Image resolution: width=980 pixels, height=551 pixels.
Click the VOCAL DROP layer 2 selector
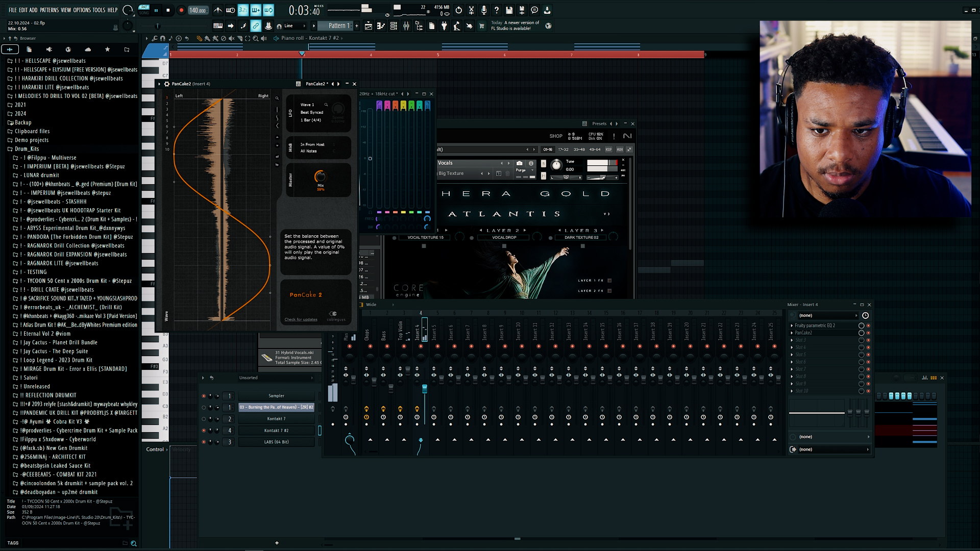pyautogui.click(x=504, y=237)
